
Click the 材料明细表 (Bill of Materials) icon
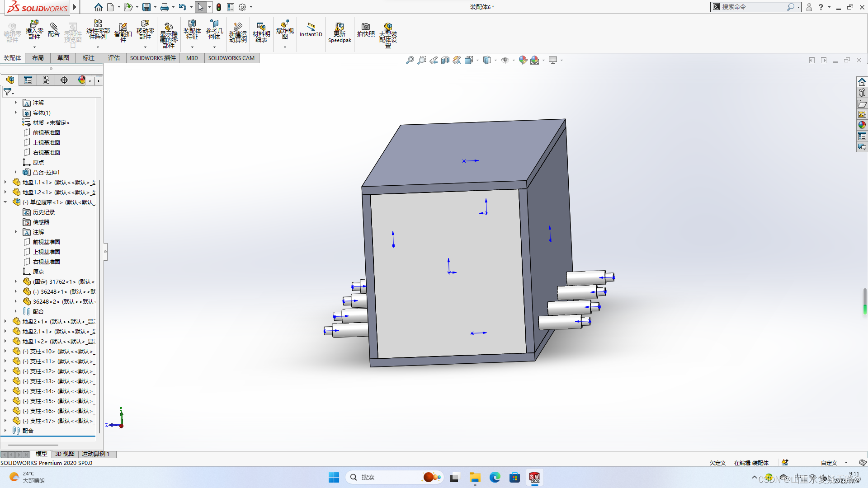tap(261, 31)
